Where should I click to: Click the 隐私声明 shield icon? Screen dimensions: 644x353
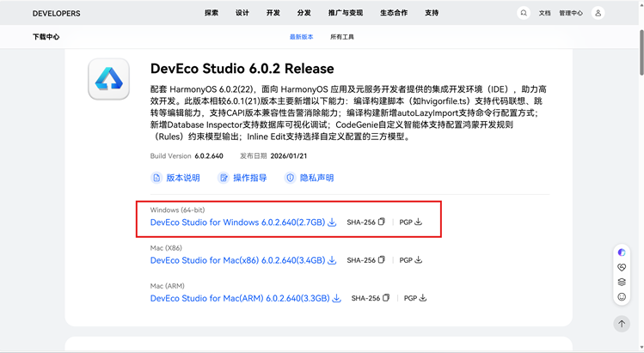tap(291, 178)
